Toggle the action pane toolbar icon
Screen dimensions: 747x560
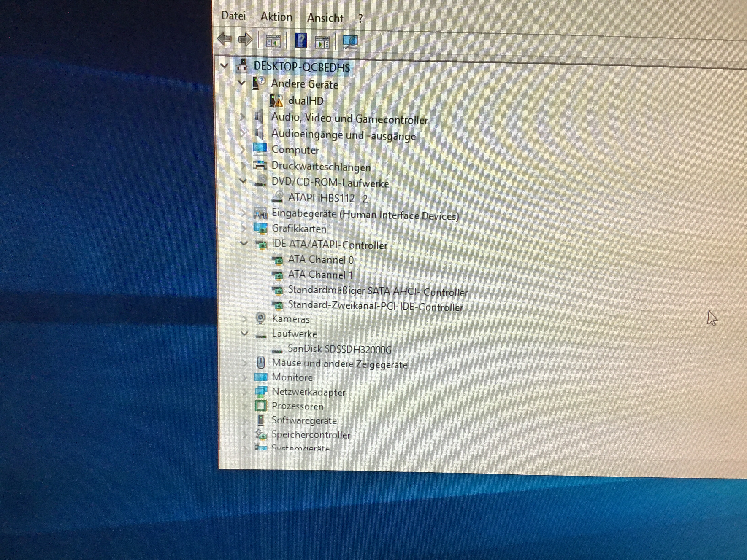click(x=322, y=42)
